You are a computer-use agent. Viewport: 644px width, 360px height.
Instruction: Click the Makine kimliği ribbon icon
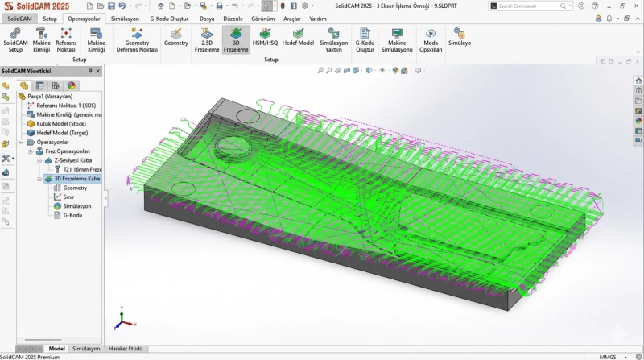pyautogui.click(x=42, y=39)
